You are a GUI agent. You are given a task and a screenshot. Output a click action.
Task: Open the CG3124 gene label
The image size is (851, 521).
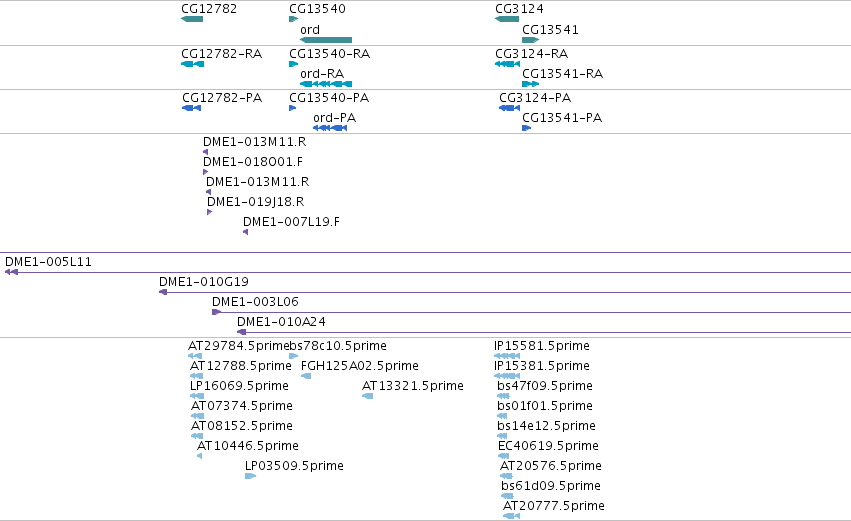tap(519, 9)
